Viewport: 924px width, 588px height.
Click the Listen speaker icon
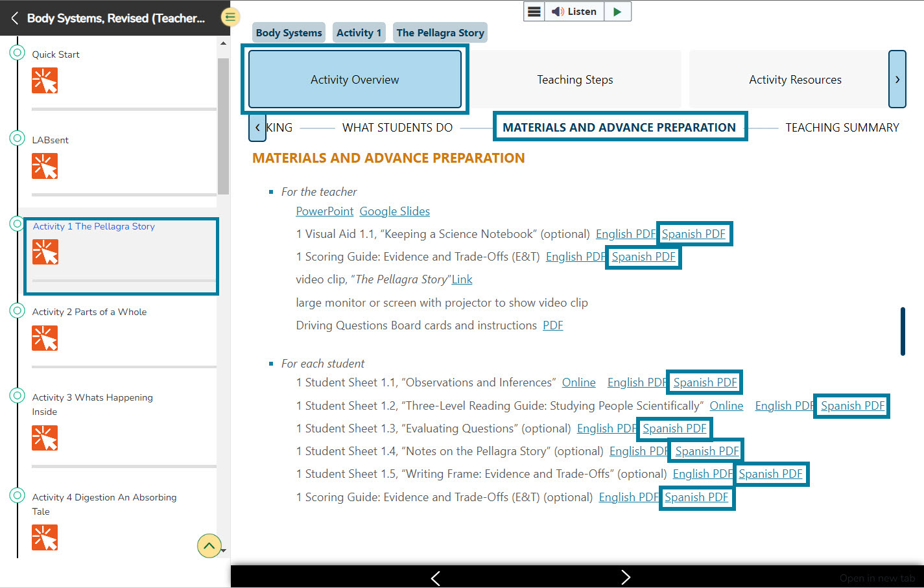560,11
